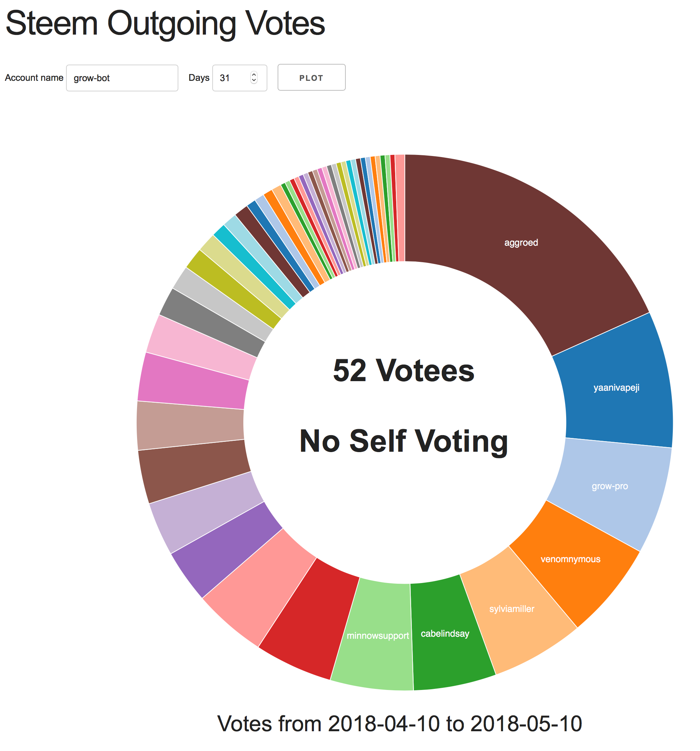
Task: Click the large lavender slice above purple
Action: point(204,510)
